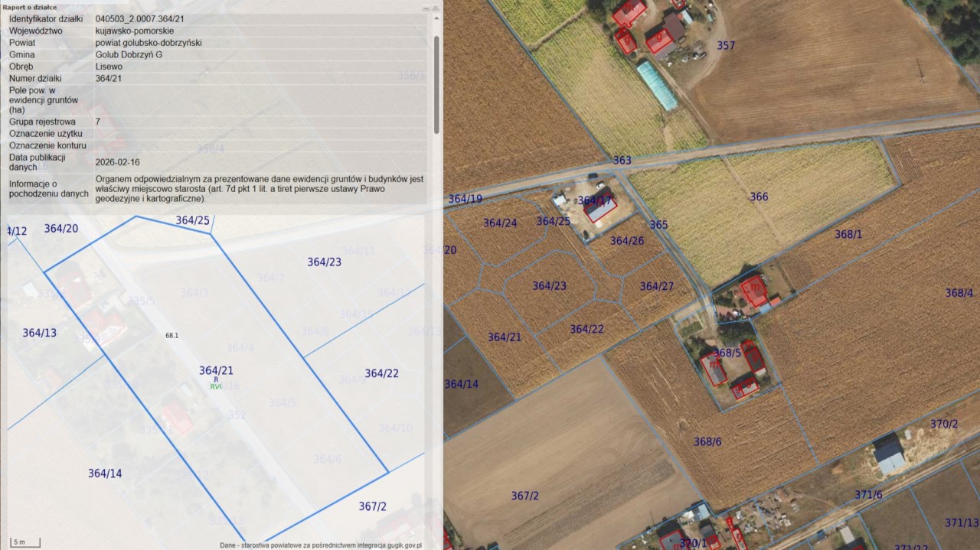The width and height of the screenshot is (980, 550).
Task: Select the 364/26 parcel label
Action: pyautogui.click(x=626, y=241)
